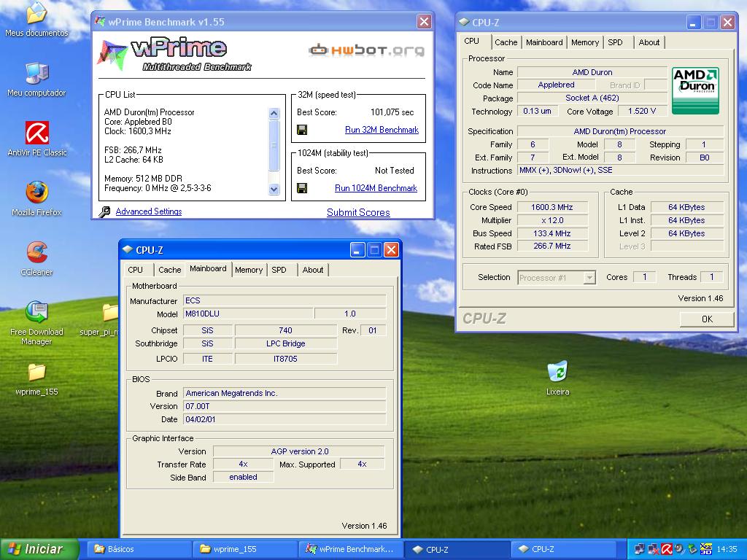Switch to Memory tab in right CPU-Z
Image resolution: width=747 pixels, height=560 pixels.
click(x=585, y=42)
